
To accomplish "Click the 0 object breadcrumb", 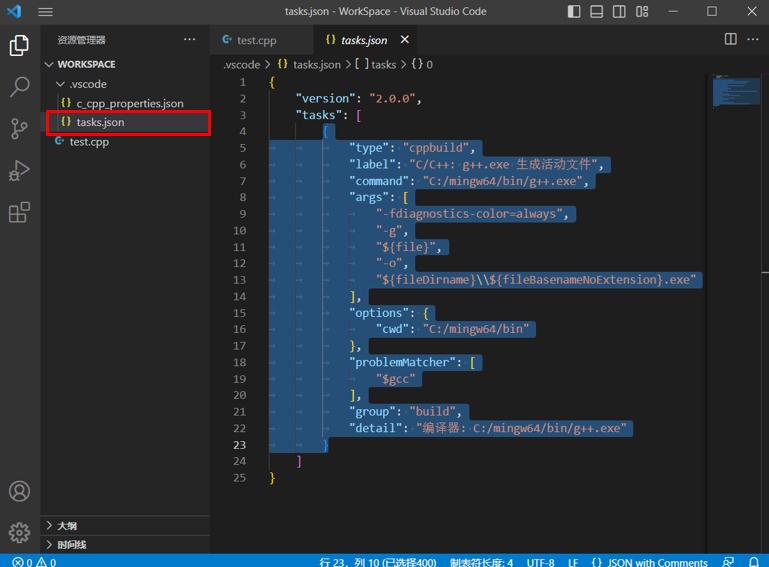I will coord(422,65).
